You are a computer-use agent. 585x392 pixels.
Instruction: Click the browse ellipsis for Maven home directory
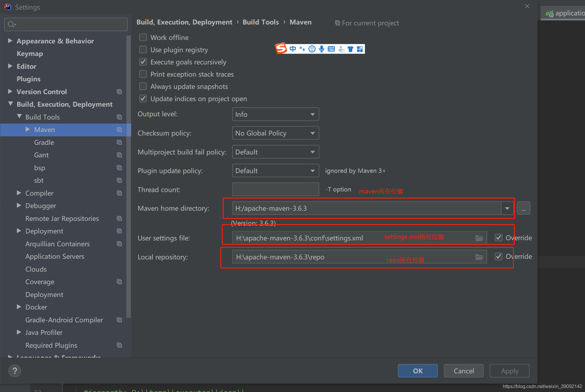coord(523,208)
